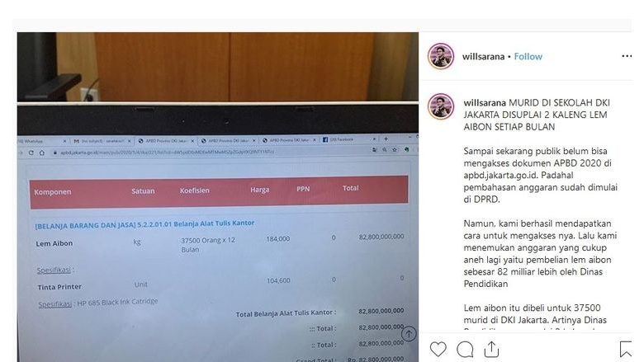Screen dimensions: 644x362
Task: Like the post with the heart icon
Action: click(438, 350)
